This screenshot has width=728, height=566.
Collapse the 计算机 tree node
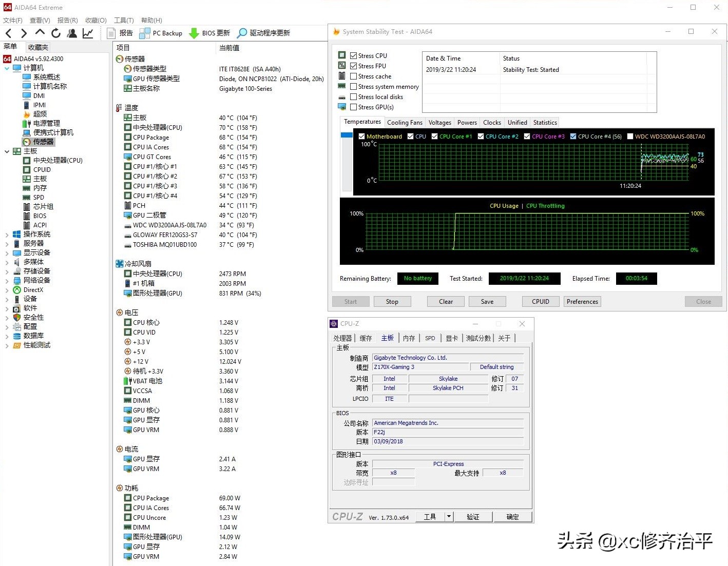tap(7, 68)
